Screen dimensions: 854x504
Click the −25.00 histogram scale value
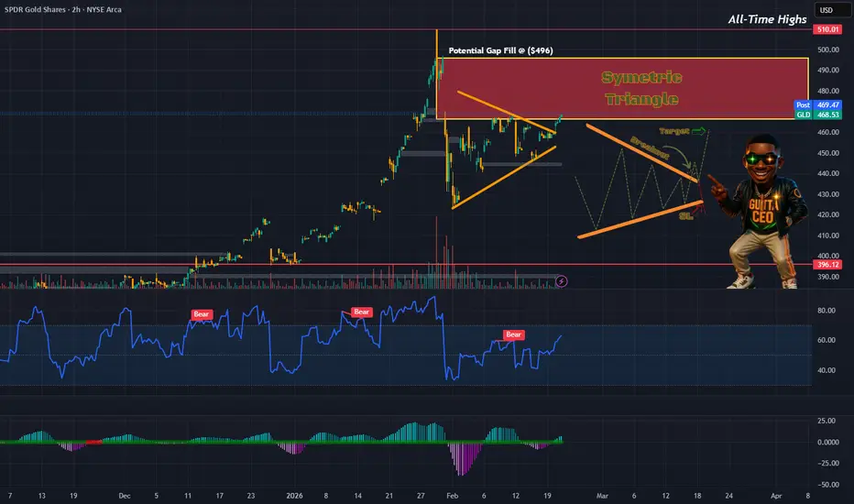point(827,463)
